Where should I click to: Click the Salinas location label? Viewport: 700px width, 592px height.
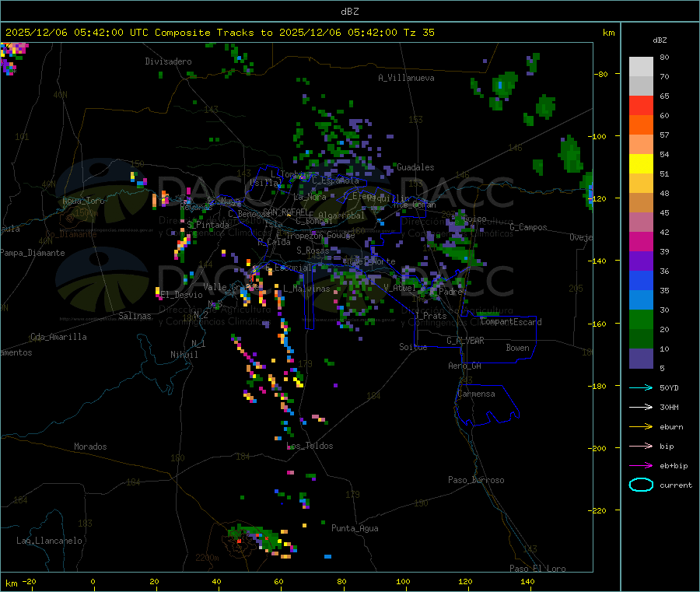pyautogui.click(x=135, y=316)
